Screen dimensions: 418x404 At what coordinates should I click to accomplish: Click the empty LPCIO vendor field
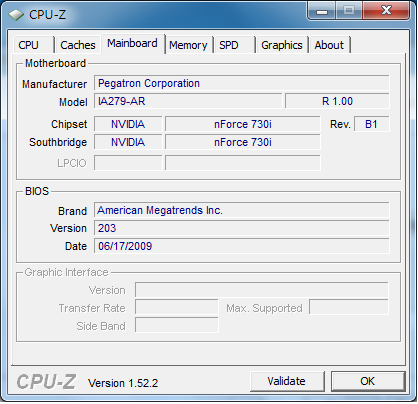pyautogui.click(x=128, y=163)
